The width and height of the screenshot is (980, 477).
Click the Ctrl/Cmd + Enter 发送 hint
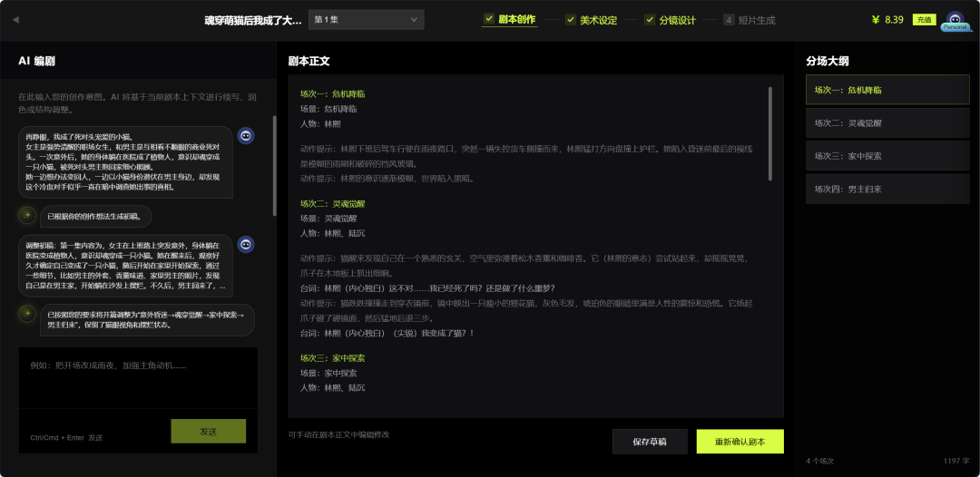66,438
